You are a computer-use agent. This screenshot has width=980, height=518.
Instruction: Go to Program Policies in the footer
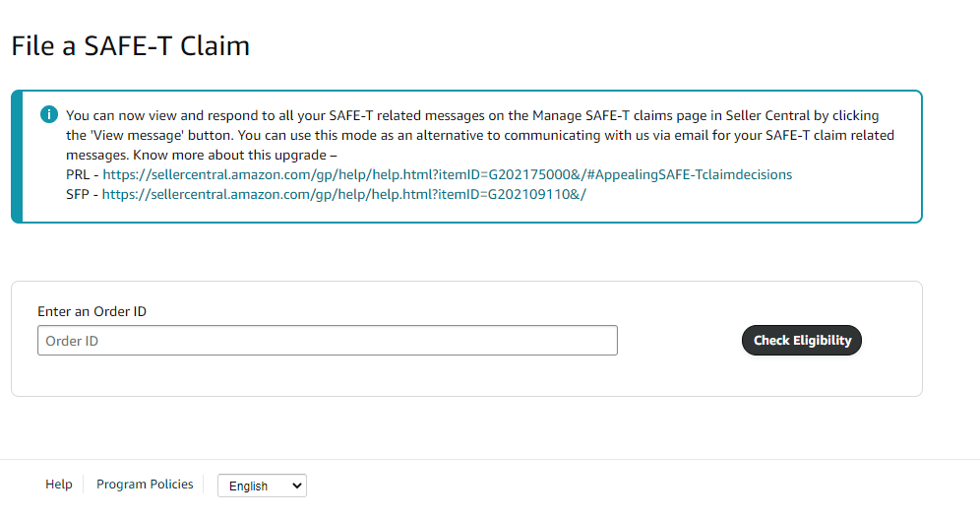[x=145, y=485]
